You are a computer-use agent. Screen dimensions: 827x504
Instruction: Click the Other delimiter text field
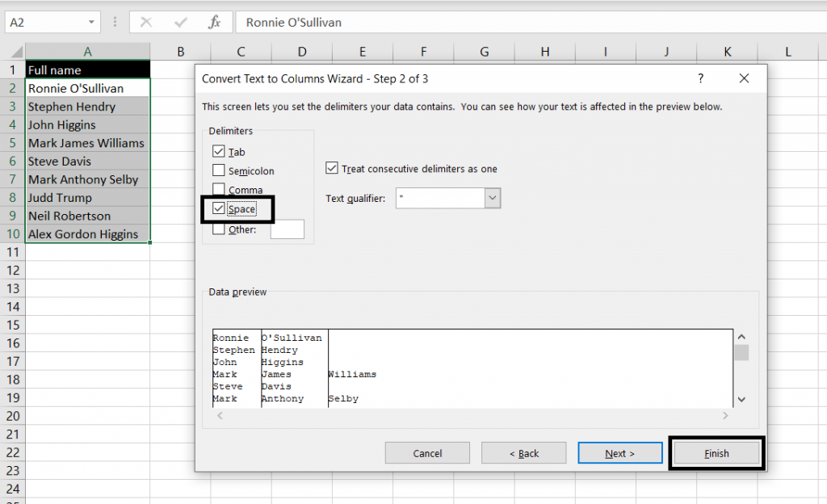tap(287, 229)
